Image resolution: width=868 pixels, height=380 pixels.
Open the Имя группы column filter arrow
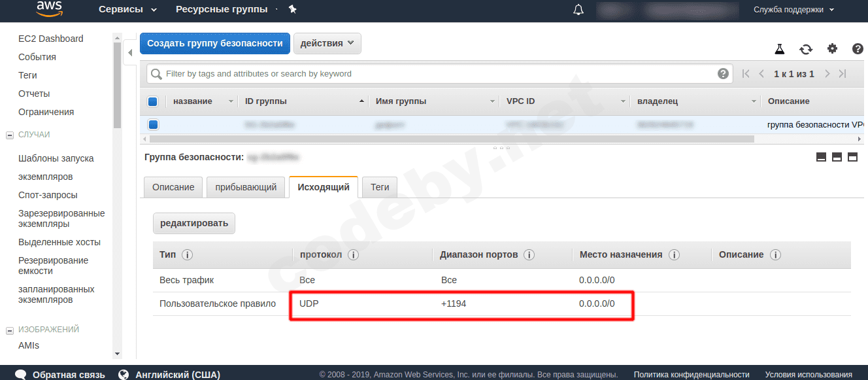493,102
